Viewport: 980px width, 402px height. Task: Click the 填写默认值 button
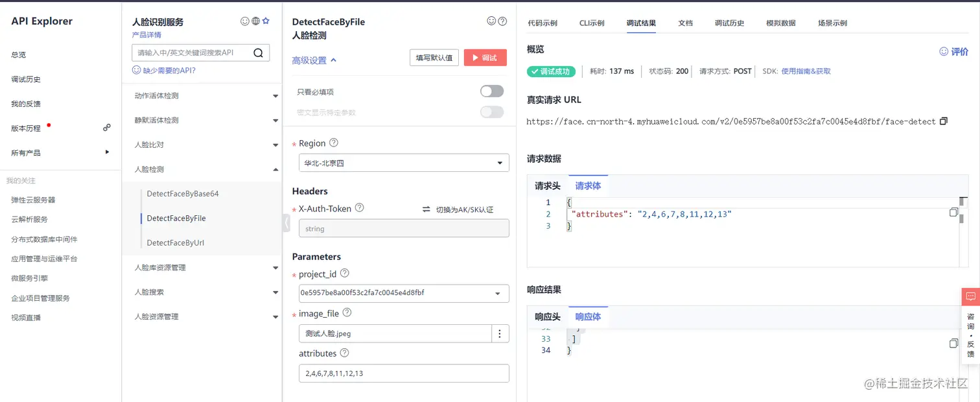[x=434, y=58]
